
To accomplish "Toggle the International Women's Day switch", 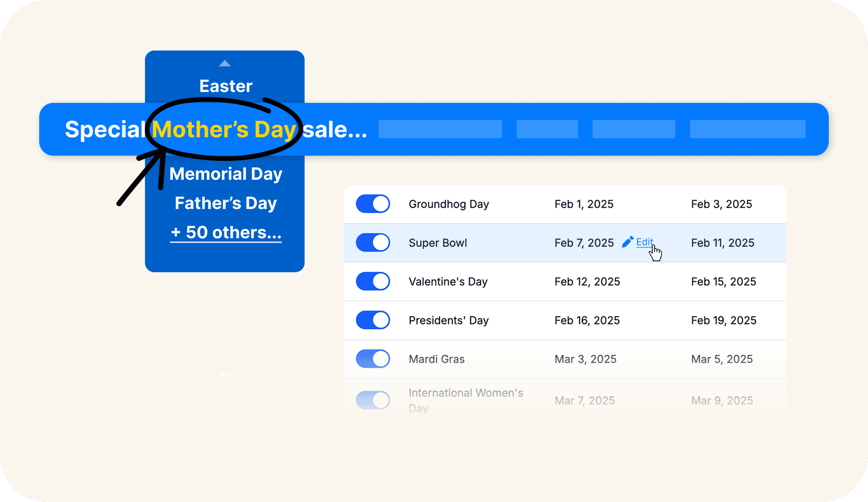I will coord(373,400).
